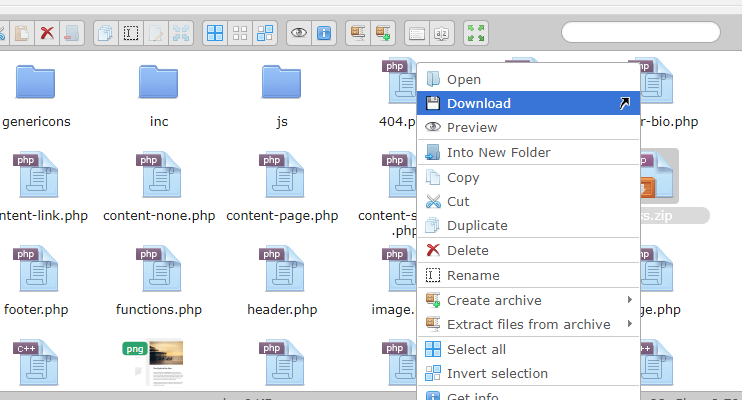Focus the search field in the toolbar
742x400 pixels.
coord(641,33)
